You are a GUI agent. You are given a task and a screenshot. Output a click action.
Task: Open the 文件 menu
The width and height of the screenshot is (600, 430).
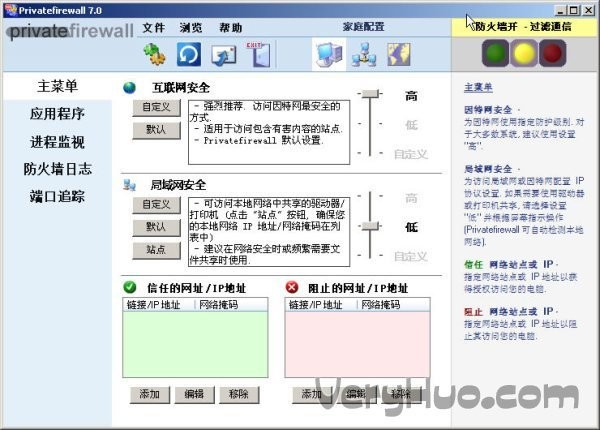click(x=154, y=28)
